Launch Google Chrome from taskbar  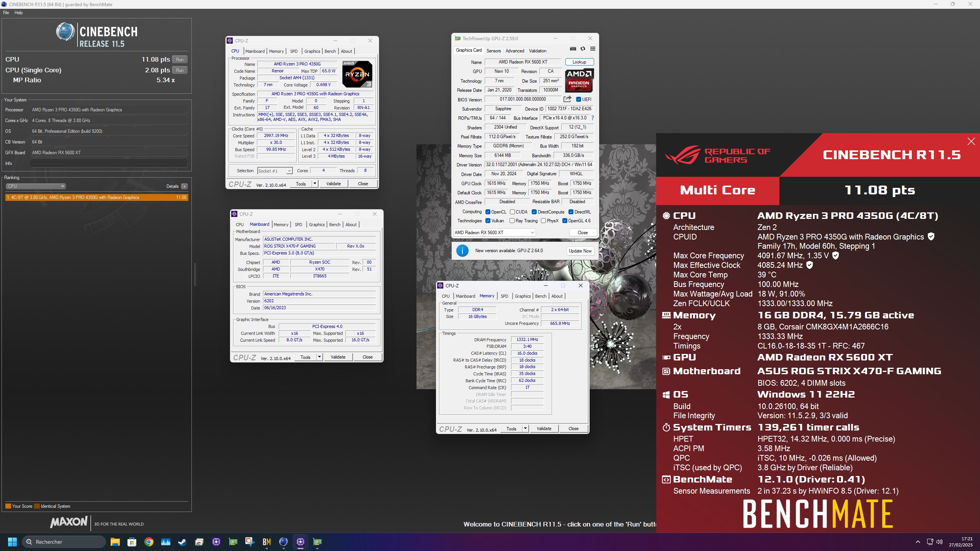(x=149, y=542)
